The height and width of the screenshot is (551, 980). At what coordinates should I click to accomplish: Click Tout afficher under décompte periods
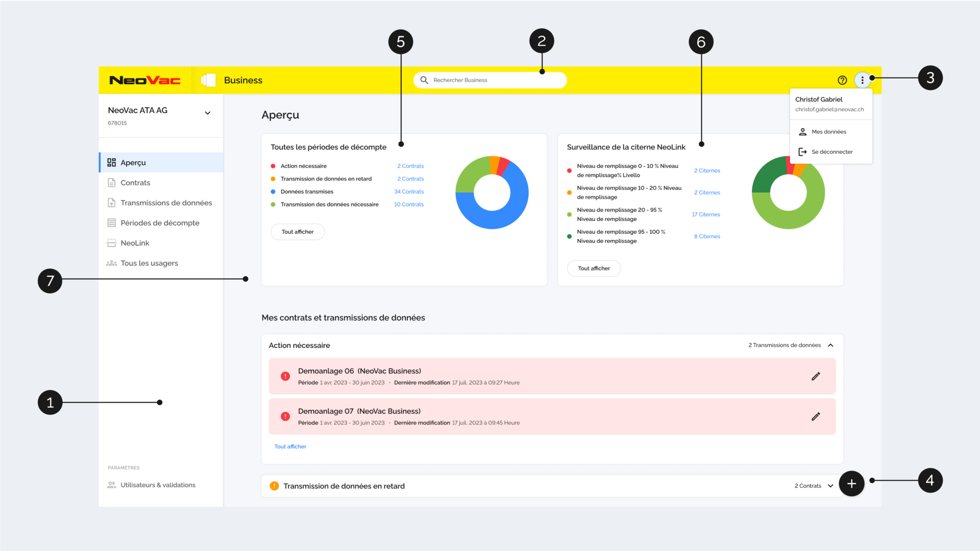[298, 232]
